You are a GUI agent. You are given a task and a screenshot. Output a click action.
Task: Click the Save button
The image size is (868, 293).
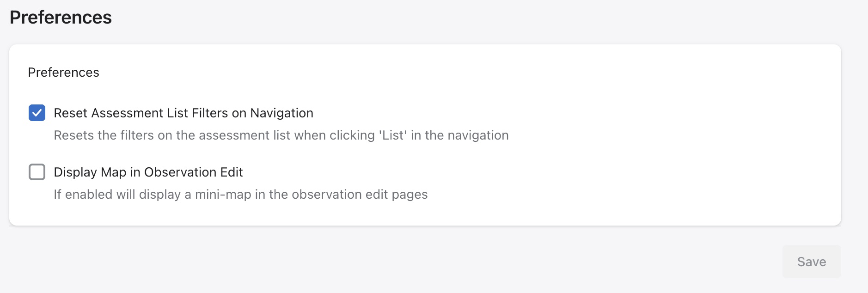point(811,262)
